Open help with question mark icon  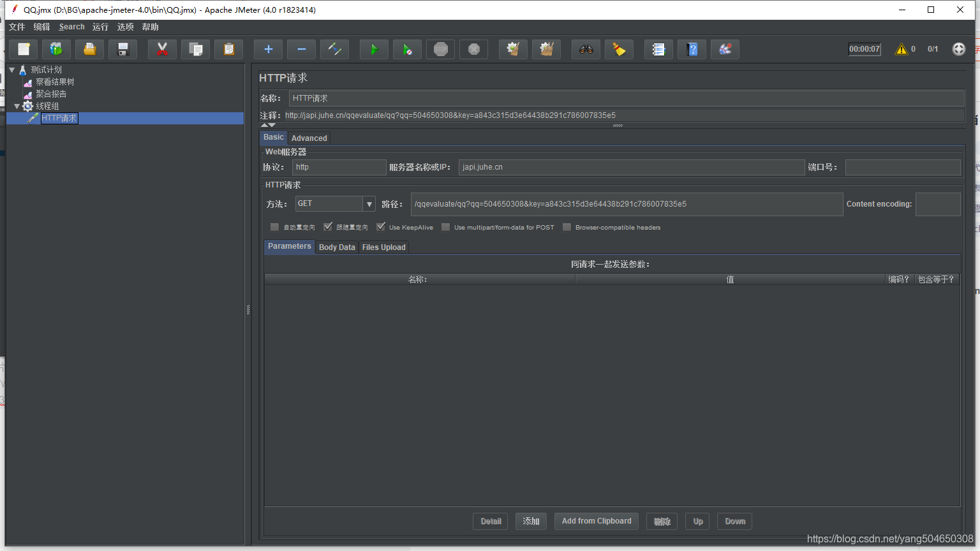(692, 49)
